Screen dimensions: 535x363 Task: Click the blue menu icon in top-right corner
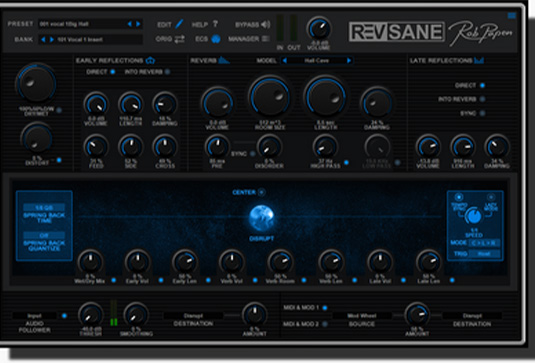511,15
